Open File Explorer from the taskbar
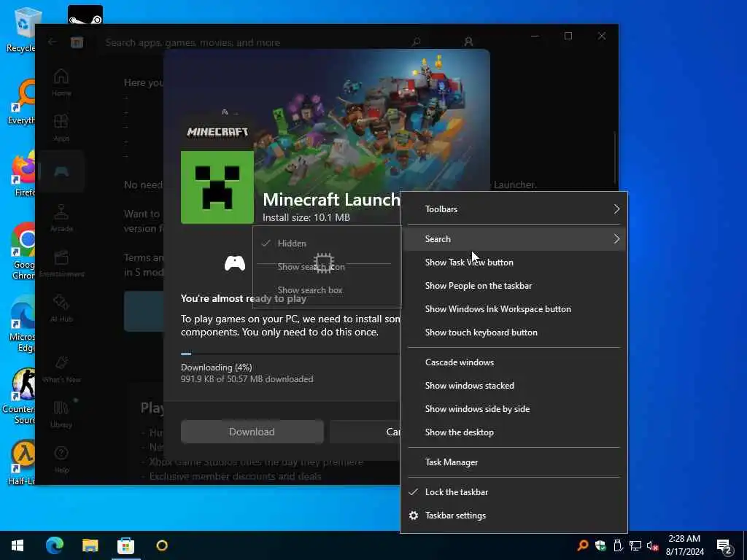747x560 pixels. pyautogui.click(x=90, y=545)
